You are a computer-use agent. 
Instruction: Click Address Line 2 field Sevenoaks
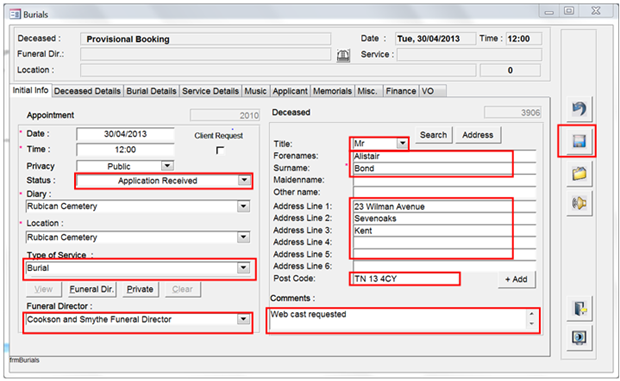[444, 218]
